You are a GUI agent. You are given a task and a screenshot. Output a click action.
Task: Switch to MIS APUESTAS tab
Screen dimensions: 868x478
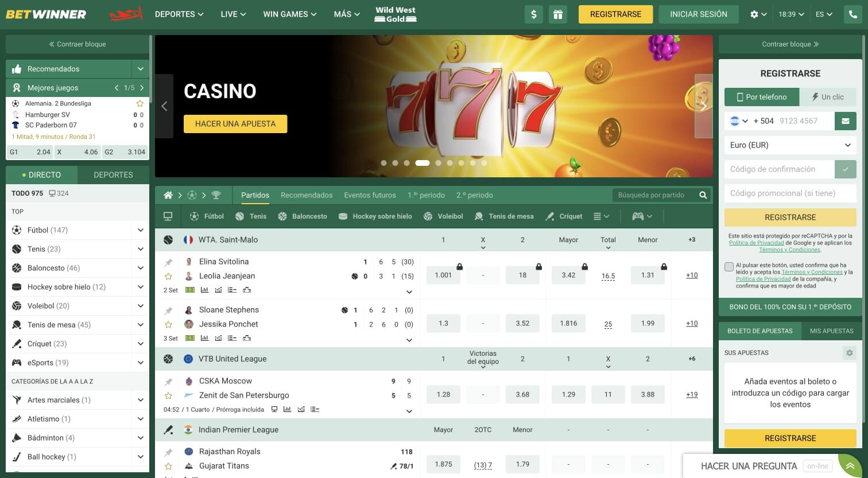pyautogui.click(x=831, y=331)
